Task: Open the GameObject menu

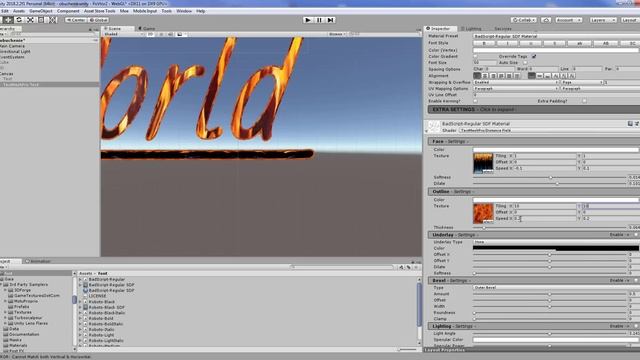Action: 41,11
